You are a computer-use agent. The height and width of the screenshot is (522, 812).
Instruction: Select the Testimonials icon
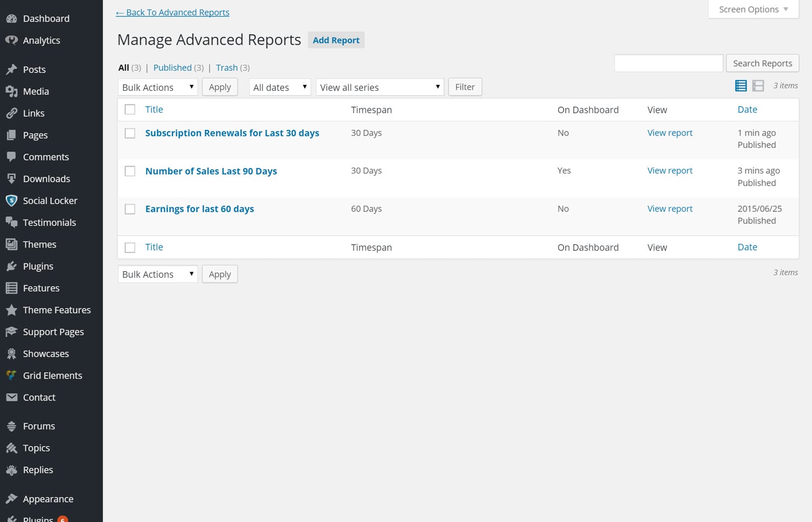12,222
